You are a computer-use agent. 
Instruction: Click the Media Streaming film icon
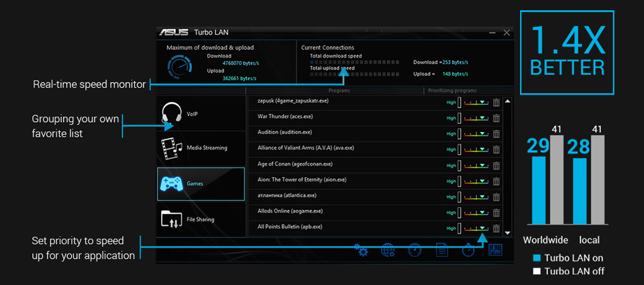tap(172, 148)
